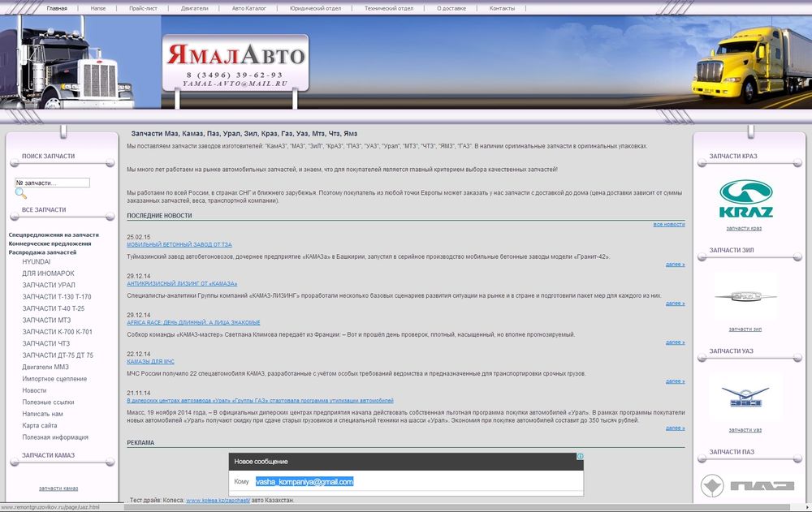
Task: Open ЗАПЧАСТИ Т-130 Т-170 category
Action: 57,297
